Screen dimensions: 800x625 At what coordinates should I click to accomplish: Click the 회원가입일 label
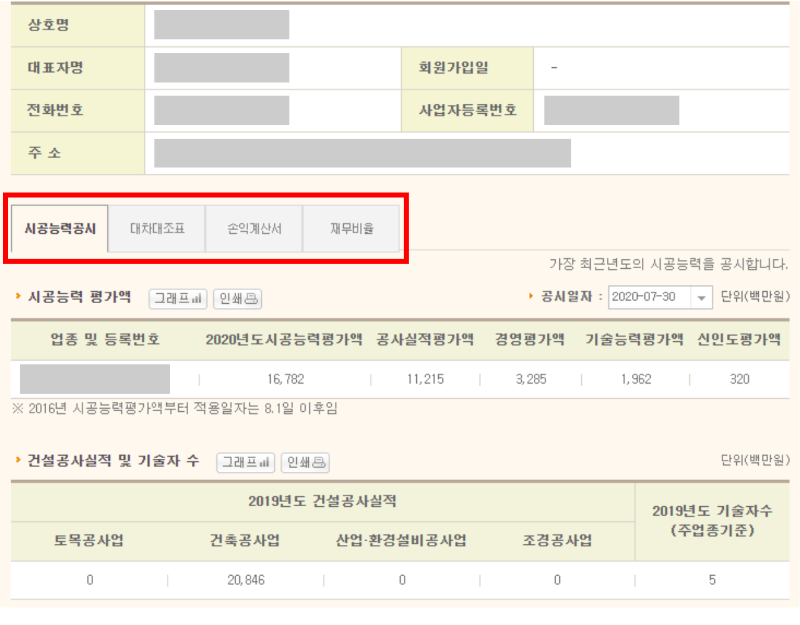click(x=454, y=67)
